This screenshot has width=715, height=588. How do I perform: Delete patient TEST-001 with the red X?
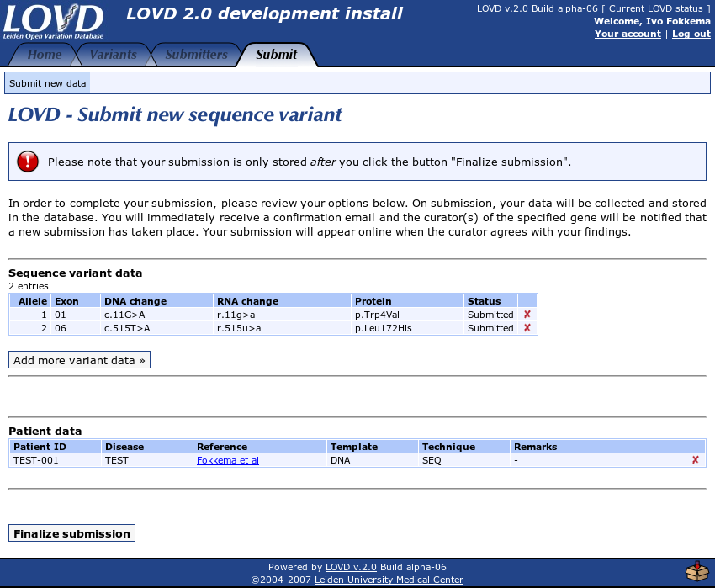coord(696,460)
